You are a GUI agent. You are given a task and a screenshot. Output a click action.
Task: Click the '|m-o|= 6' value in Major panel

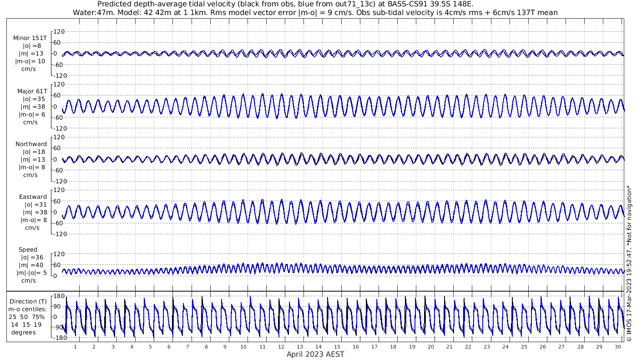tap(32, 115)
